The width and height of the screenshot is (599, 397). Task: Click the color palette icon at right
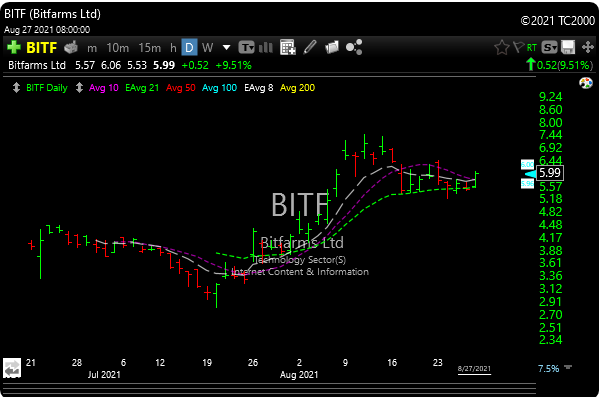coord(586,83)
